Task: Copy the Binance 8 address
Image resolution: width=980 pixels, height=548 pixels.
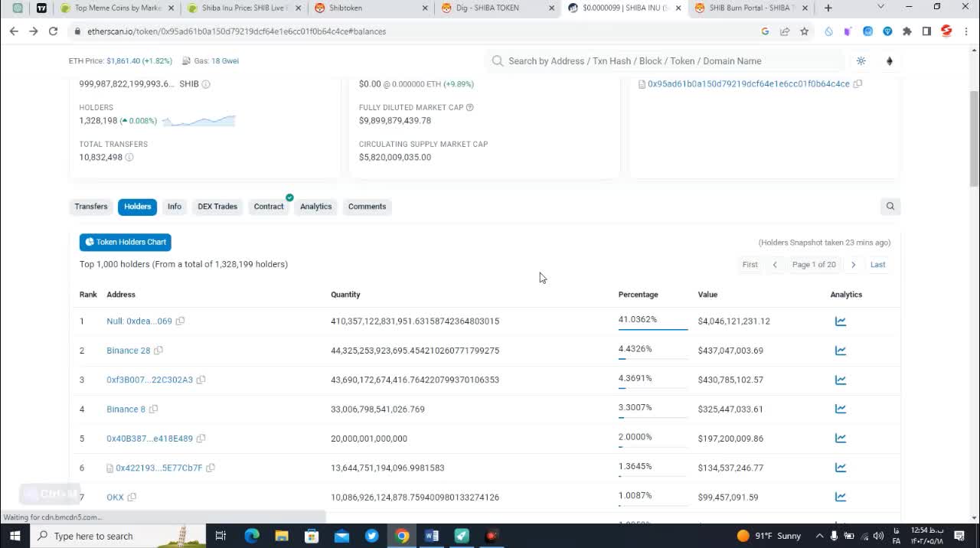Action: [153, 409]
